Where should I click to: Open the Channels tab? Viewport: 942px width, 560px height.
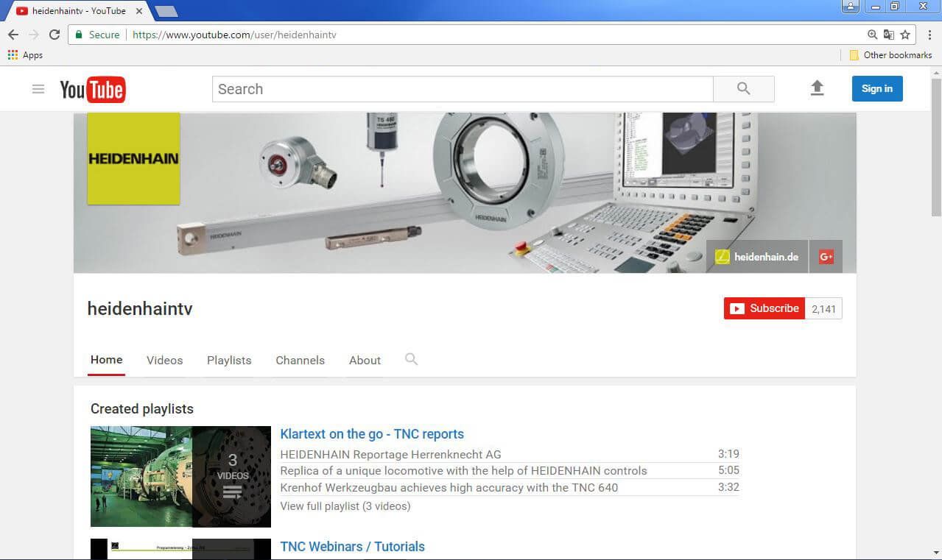point(300,360)
